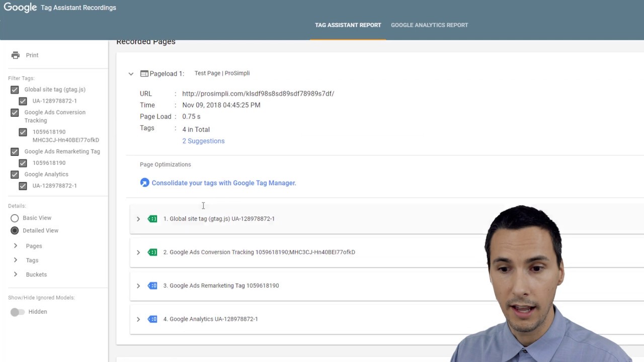The height and width of the screenshot is (362, 644).
Task: Click the Page Optimizations heading
Action: point(166,164)
